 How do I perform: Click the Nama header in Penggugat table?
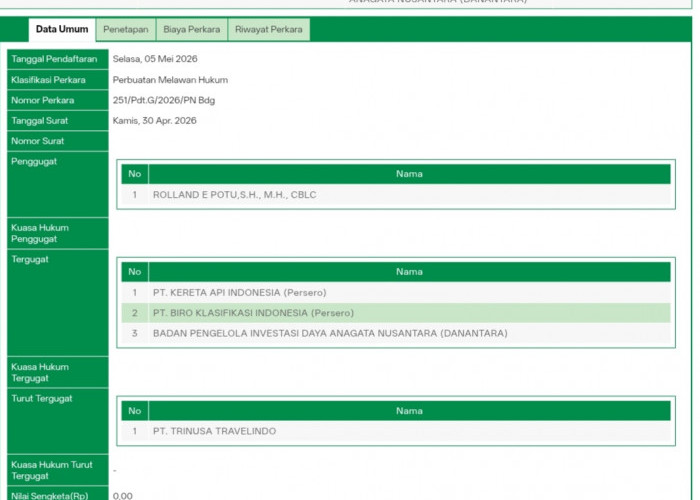point(409,174)
